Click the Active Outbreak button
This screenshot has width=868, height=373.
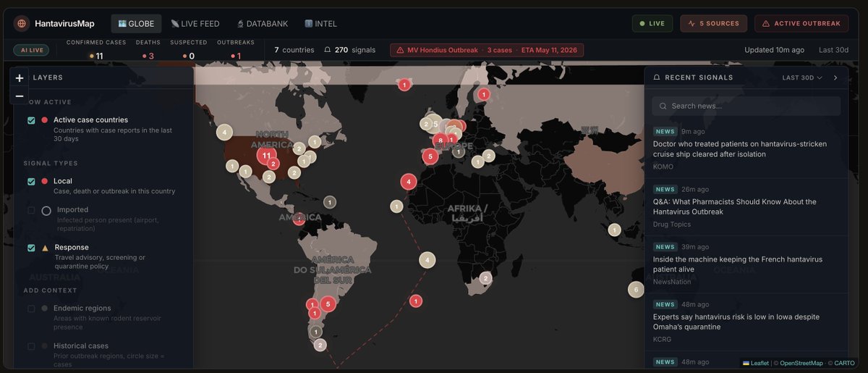click(801, 23)
